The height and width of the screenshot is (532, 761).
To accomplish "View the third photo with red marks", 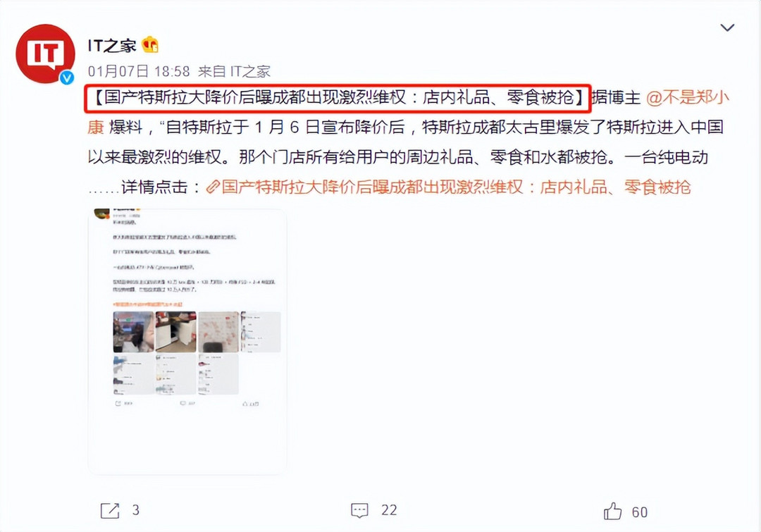I will pyautogui.click(x=218, y=332).
